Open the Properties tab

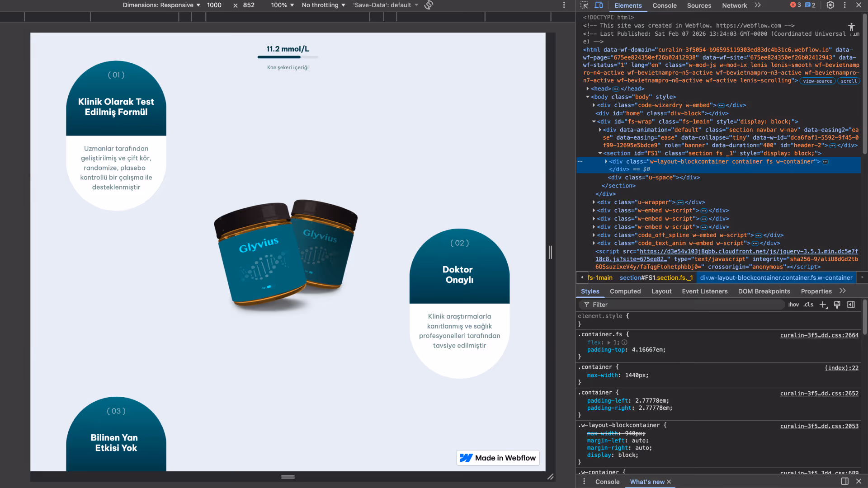(816, 291)
